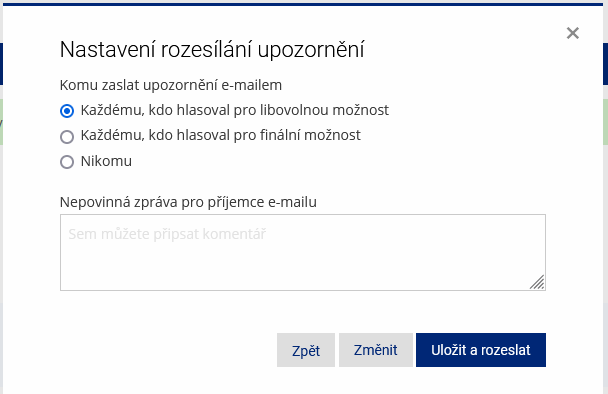This screenshot has width=608, height=394.
Task: Click the 'Nastavení rozesílání upozornění' heading
Action: 212,50
